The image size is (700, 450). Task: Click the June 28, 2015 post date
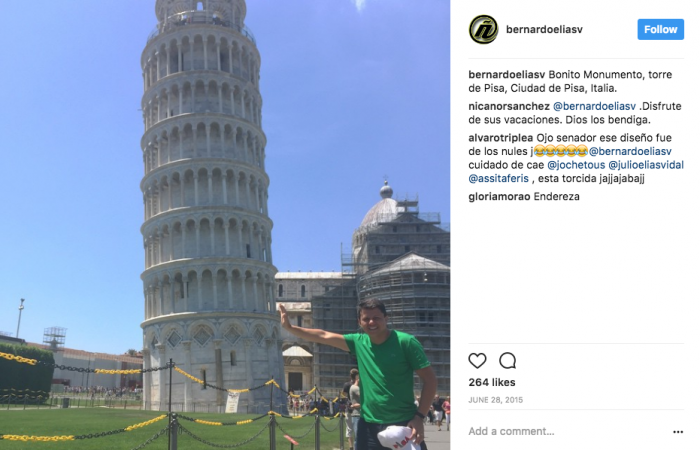[x=495, y=400]
